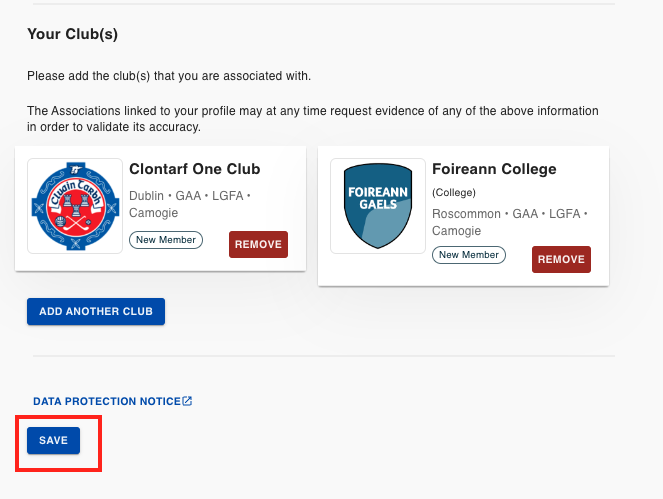Save the club selections
This screenshot has width=663, height=499.
[53, 441]
